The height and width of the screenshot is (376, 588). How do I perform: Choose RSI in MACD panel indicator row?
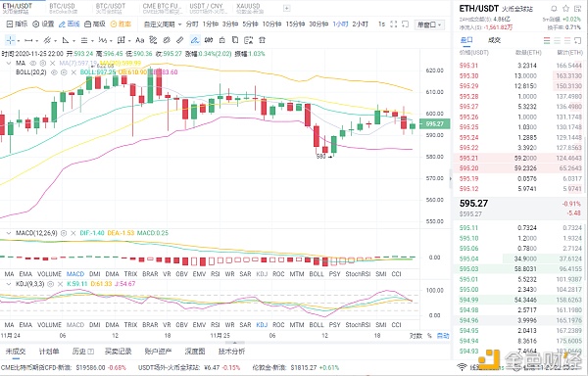(216, 274)
